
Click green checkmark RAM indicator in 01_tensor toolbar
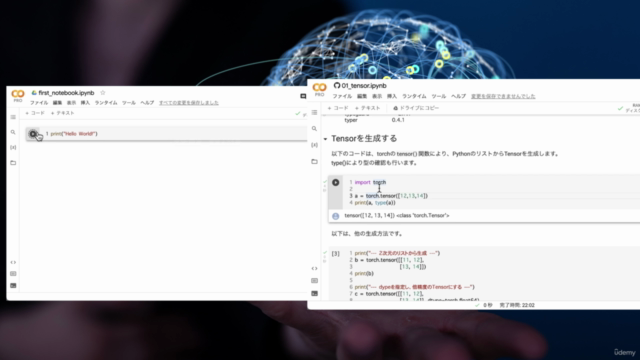tap(620, 108)
